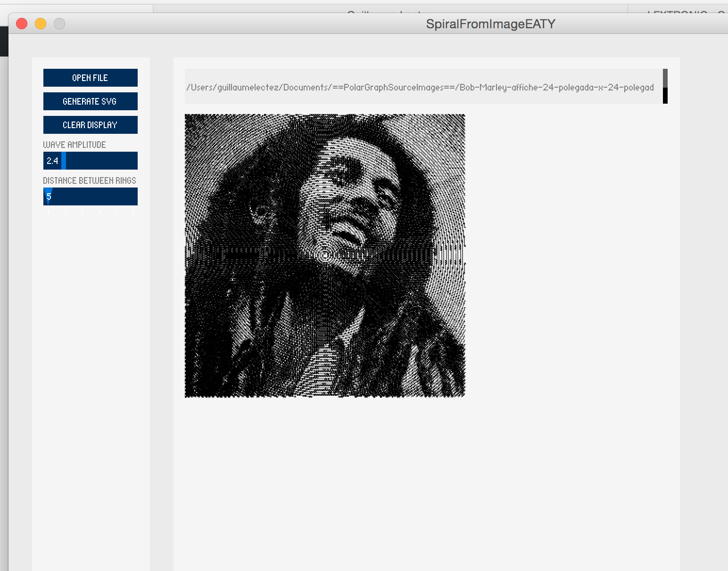Close the SpiralFromImageEATY window

coord(22,24)
